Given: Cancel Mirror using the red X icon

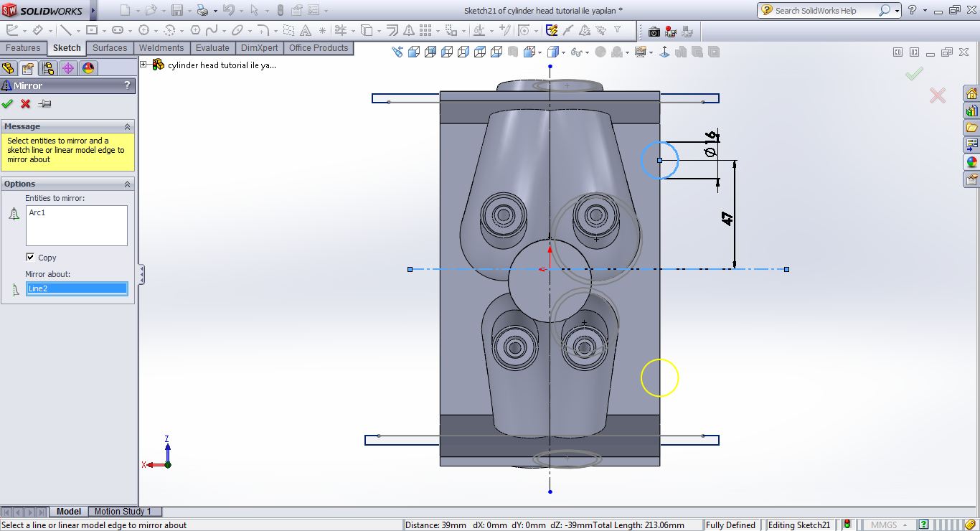Looking at the screenshot, I should click(26, 104).
